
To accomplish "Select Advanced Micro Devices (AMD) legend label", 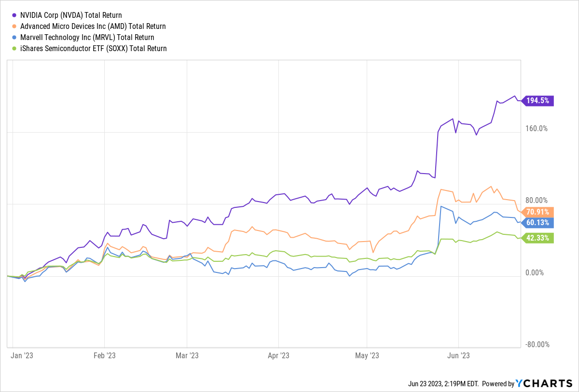I will (93, 27).
